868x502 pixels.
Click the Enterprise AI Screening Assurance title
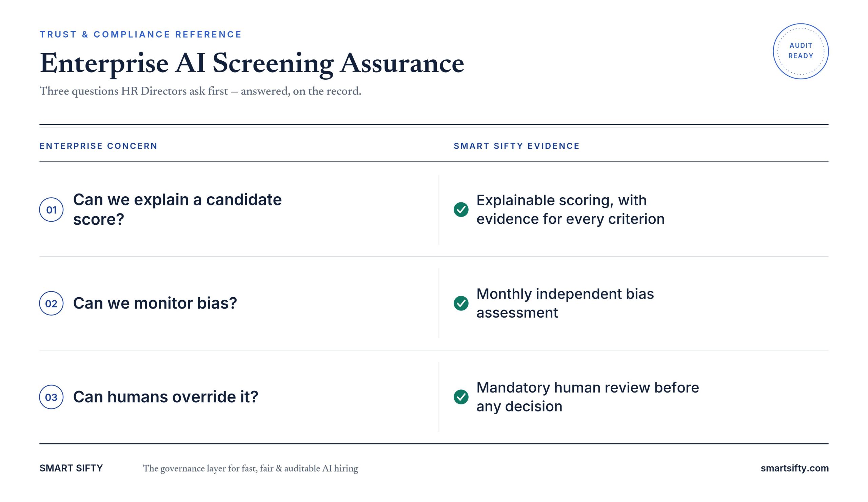[252, 64]
